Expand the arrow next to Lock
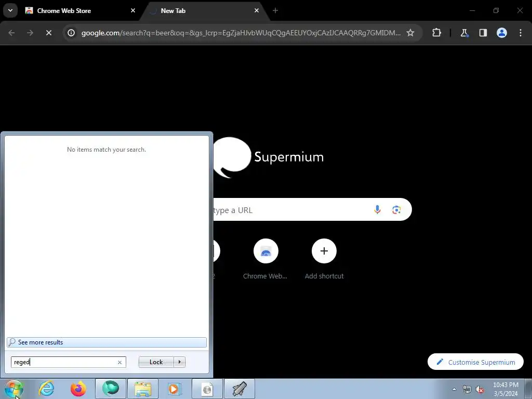Screen dimensions: 532x399 coord(179,362)
